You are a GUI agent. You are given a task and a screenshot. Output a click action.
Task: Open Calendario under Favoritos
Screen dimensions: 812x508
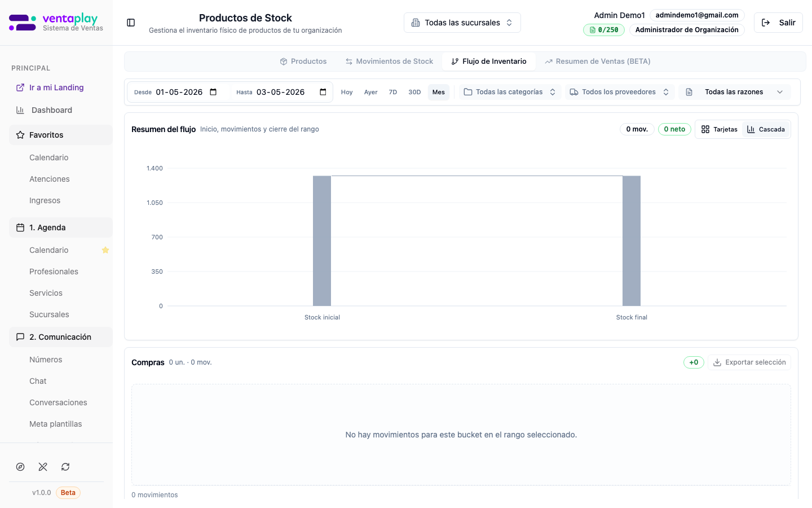click(x=49, y=157)
